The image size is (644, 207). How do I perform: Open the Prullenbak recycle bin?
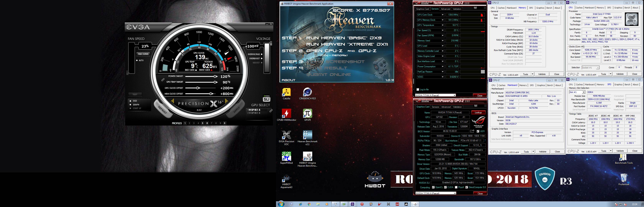623,180
